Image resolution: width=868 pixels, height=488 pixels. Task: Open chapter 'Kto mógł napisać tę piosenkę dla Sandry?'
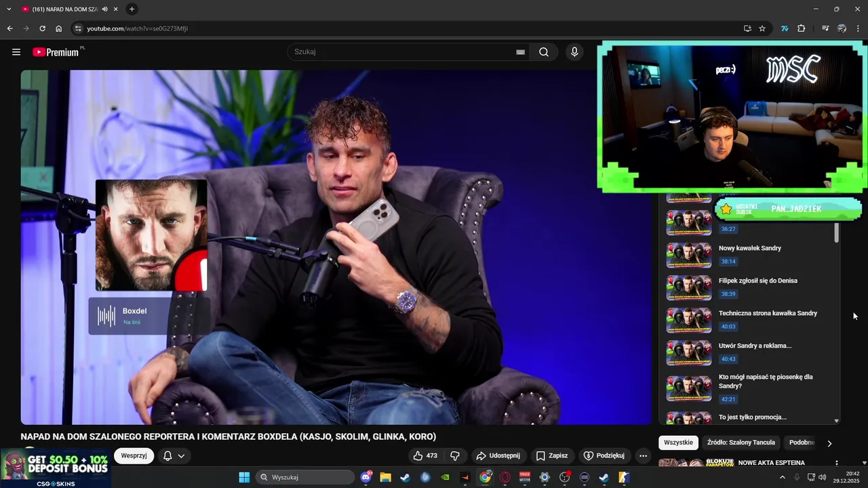pos(766,382)
